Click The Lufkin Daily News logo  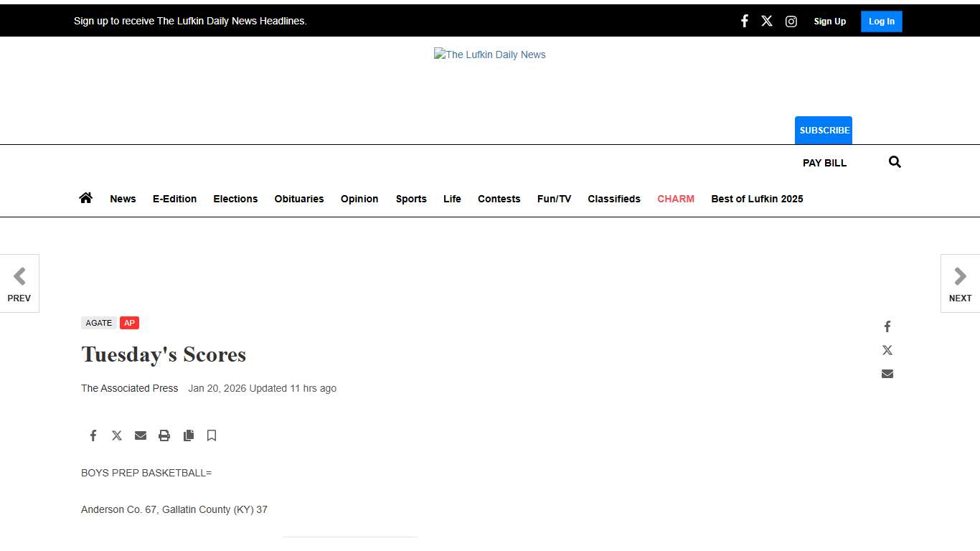(x=490, y=55)
